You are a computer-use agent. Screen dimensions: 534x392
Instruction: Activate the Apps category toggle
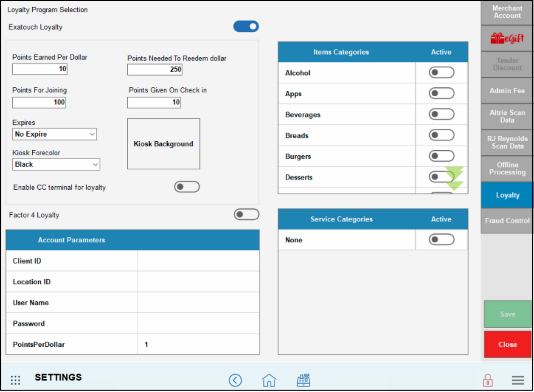(x=442, y=94)
